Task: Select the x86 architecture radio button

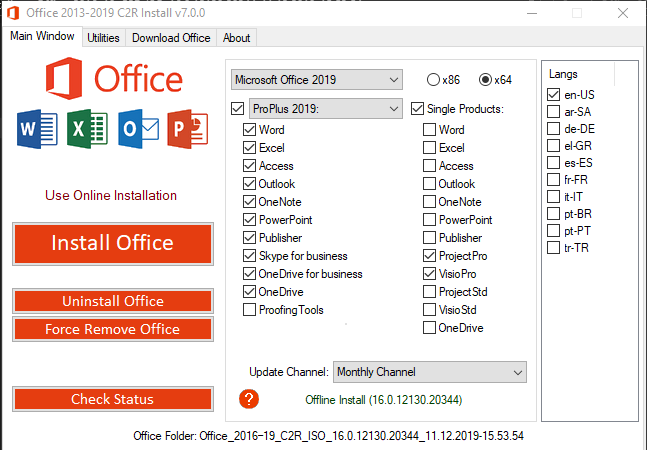Action: [433, 80]
